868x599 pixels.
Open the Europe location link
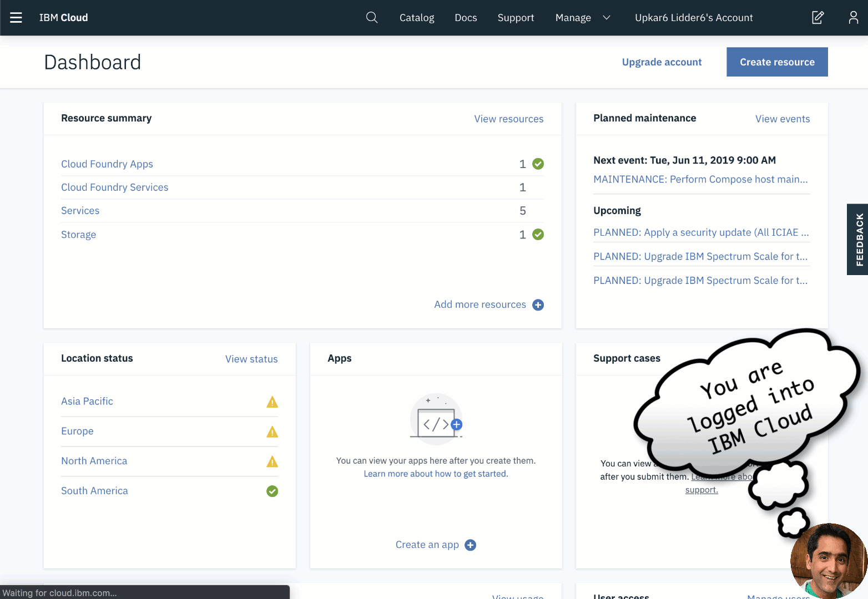coord(77,431)
